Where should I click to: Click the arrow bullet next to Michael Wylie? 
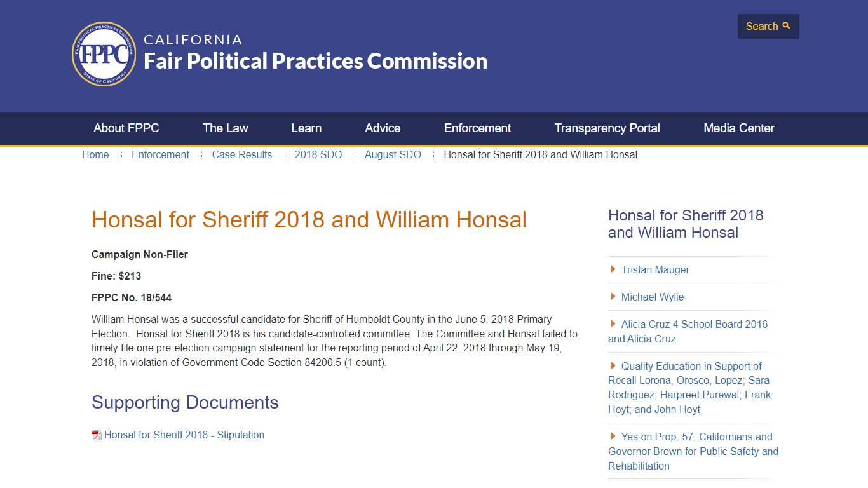[613, 297]
